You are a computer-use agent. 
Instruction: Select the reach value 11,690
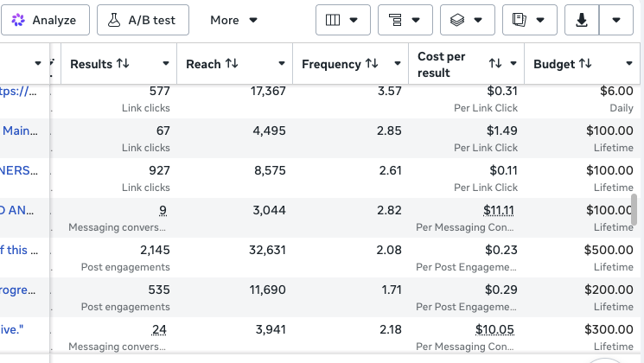tap(267, 290)
